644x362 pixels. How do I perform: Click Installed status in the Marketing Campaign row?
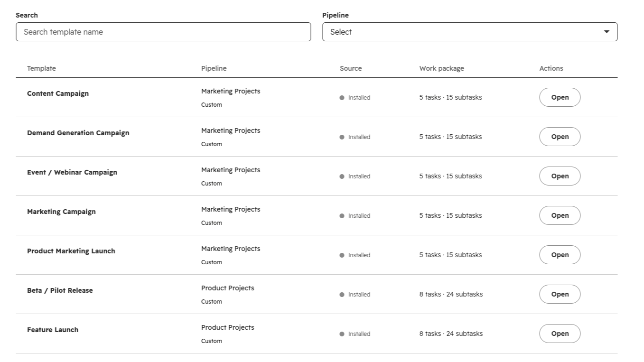(355, 216)
